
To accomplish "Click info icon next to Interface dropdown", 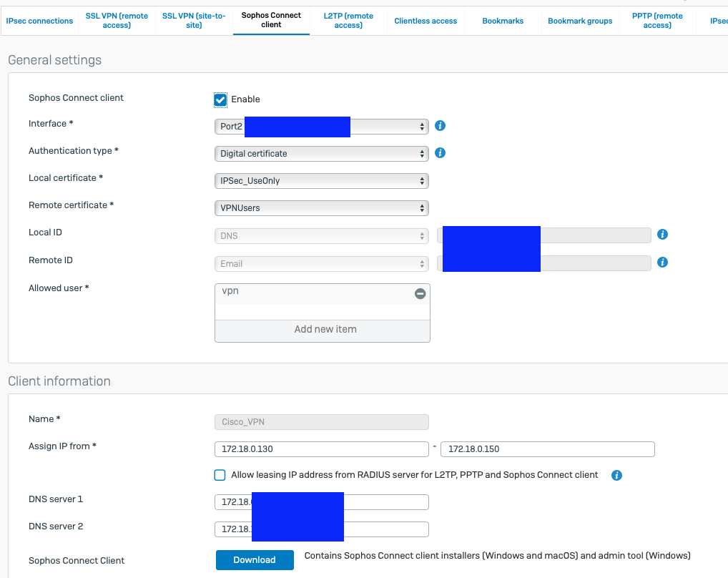I will click(441, 126).
